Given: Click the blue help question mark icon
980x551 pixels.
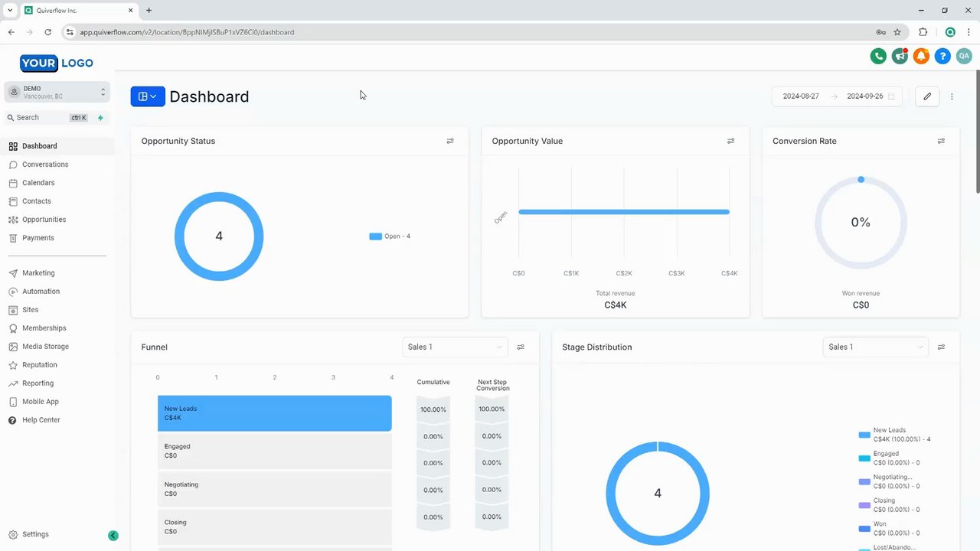Looking at the screenshot, I should (942, 56).
